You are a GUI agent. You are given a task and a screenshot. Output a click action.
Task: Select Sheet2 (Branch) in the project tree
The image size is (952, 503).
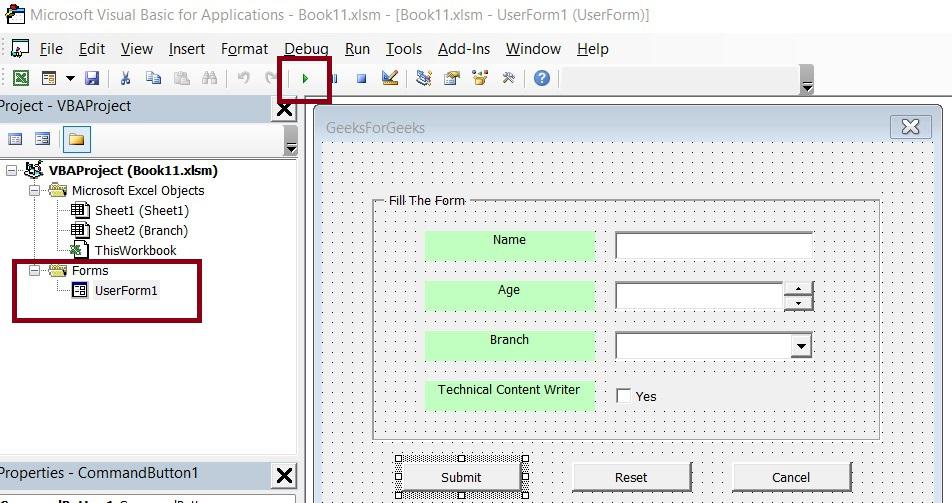141,231
